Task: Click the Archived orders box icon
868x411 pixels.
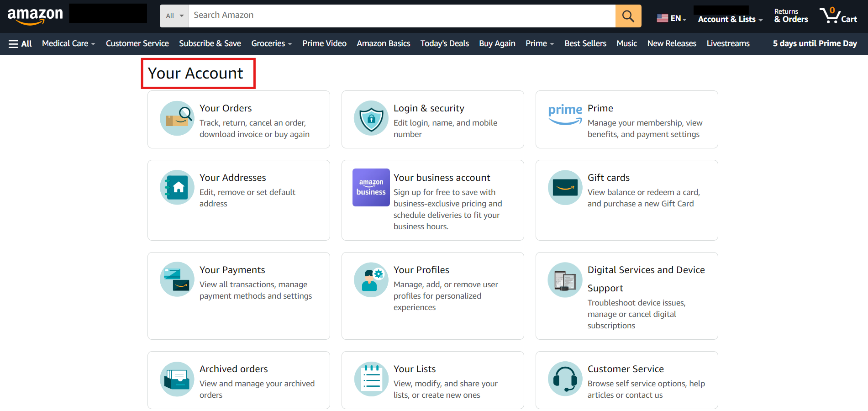Action: coord(177,379)
